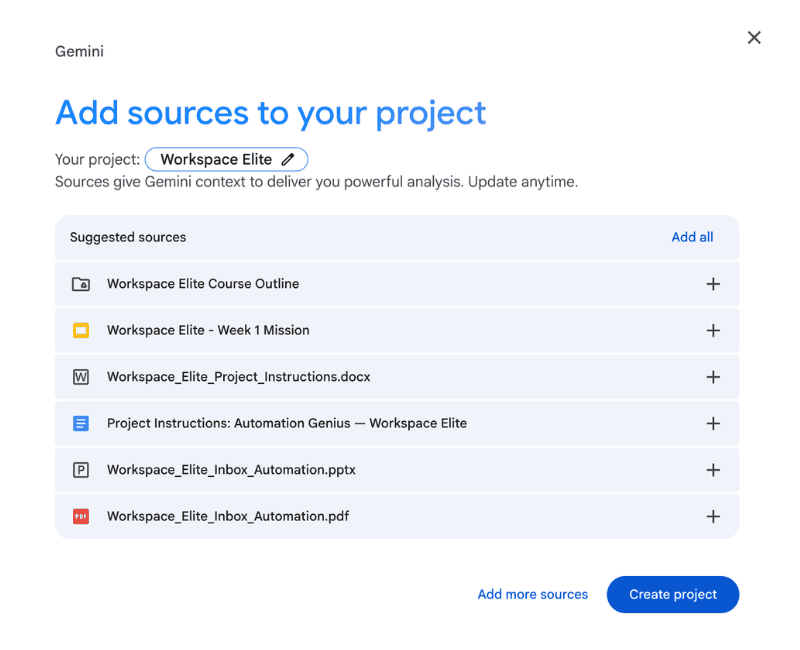
Task: Click the Workspace Elite project name chip
Action: [227, 159]
